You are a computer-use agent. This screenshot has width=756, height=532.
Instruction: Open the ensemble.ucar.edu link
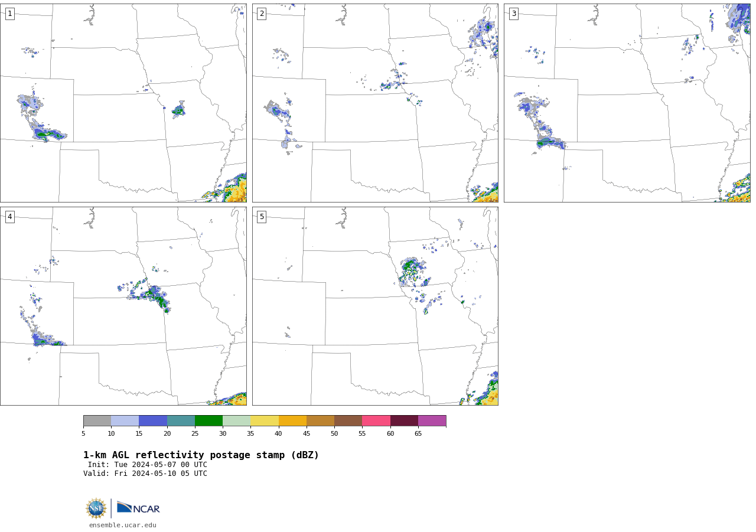(123, 525)
